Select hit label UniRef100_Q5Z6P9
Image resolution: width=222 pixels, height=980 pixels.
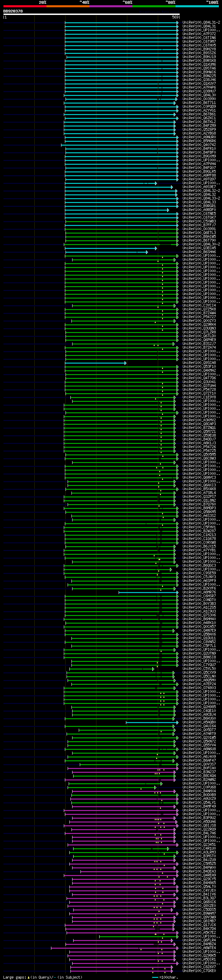click(199, 129)
